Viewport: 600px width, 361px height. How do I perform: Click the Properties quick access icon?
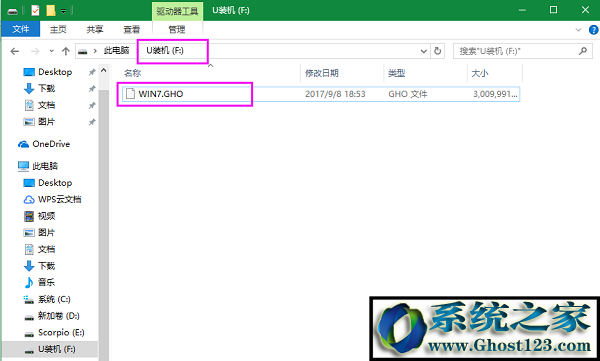[35, 10]
